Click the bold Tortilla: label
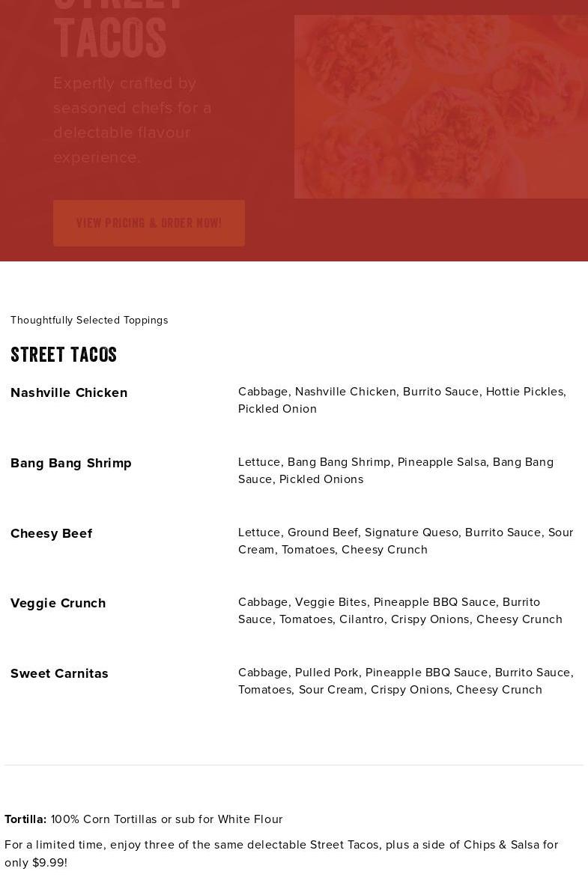This screenshot has width=588, height=892. [x=25, y=819]
